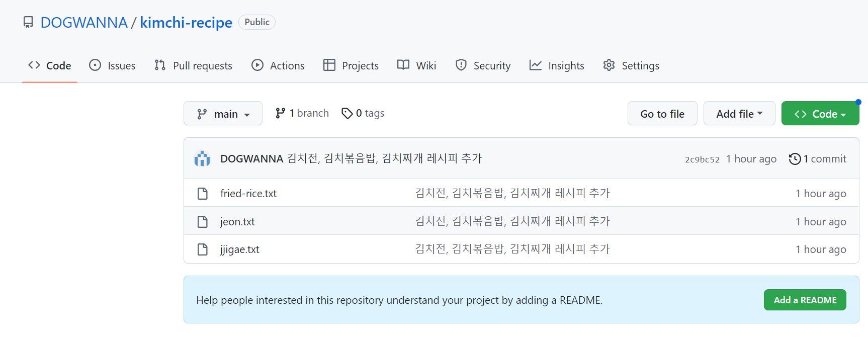Viewport: 868px width, 339px height.
Task: Click the Pull requests merge icon
Action: (160, 65)
